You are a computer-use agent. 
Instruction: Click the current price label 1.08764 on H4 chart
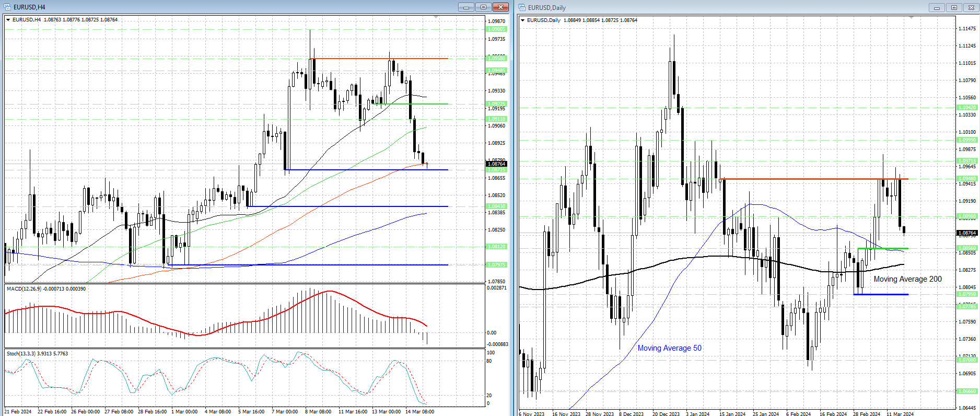(496, 164)
